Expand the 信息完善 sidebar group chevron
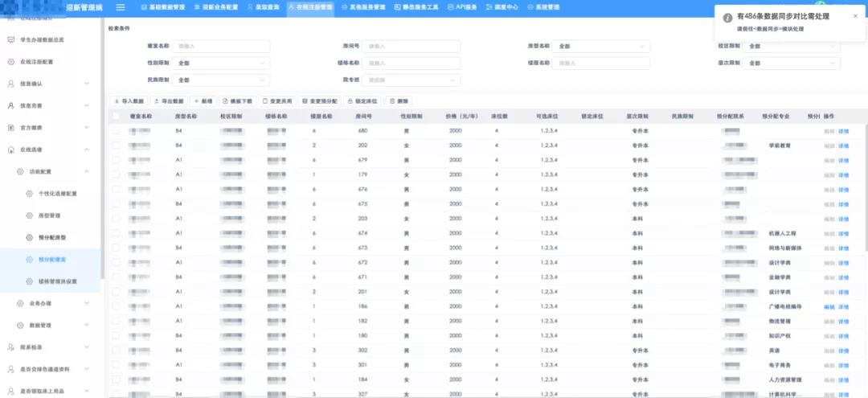Viewport: 868px width, 398px height. [x=87, y=105]
